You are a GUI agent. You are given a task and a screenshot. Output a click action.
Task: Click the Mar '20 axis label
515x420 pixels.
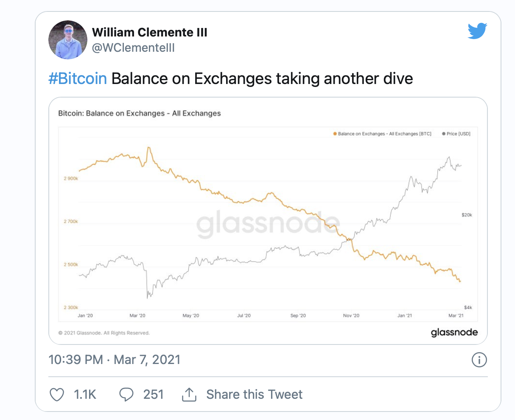tap(137, 316)
